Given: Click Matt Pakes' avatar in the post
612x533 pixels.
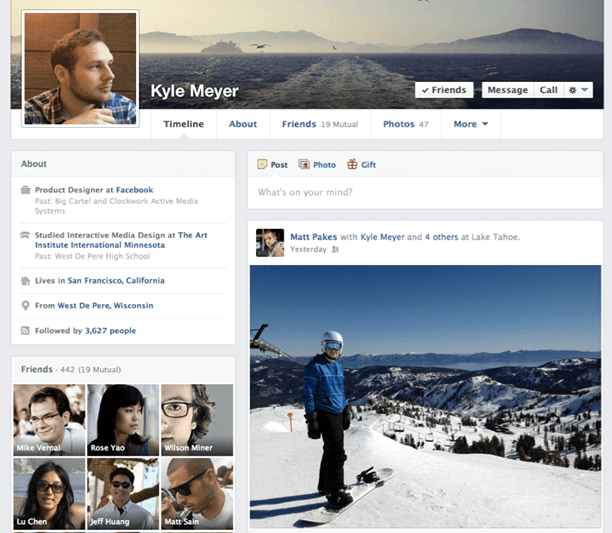Looking at the screenshot, I should point(270,243).
